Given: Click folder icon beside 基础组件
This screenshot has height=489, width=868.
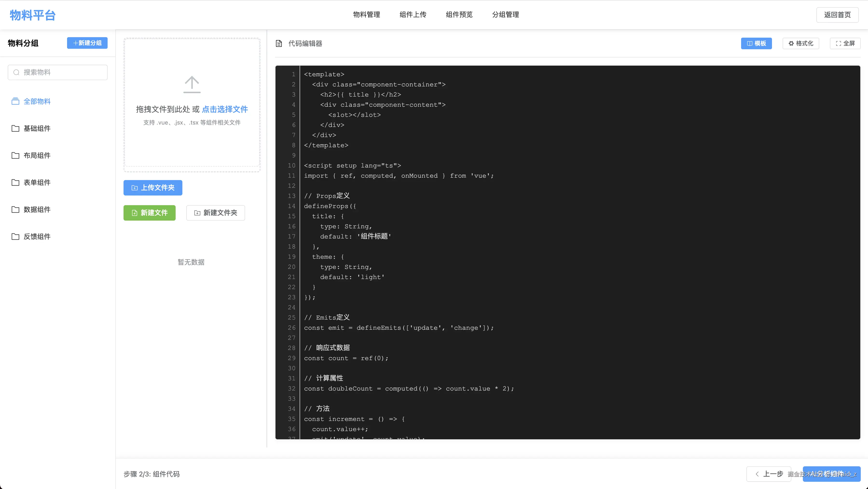Looking at the screenshot, I should click(x=15, y=128).
